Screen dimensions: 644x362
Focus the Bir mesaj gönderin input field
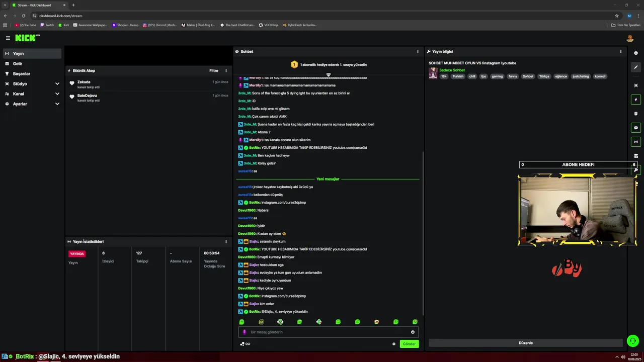[328, 332]
